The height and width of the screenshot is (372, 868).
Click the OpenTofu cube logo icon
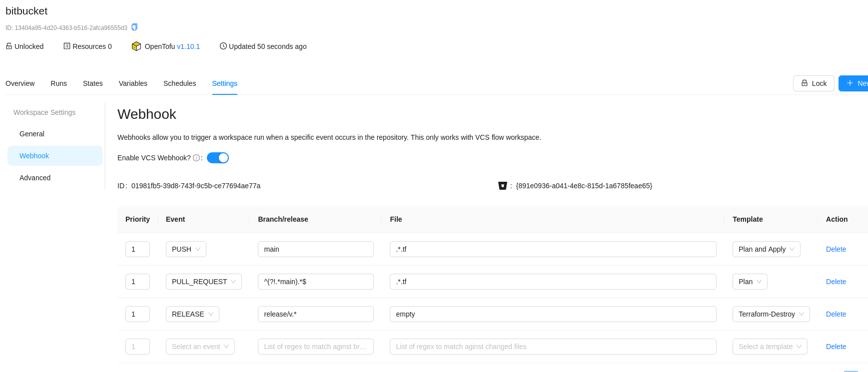pyautogui.click(x=136, y=46)
